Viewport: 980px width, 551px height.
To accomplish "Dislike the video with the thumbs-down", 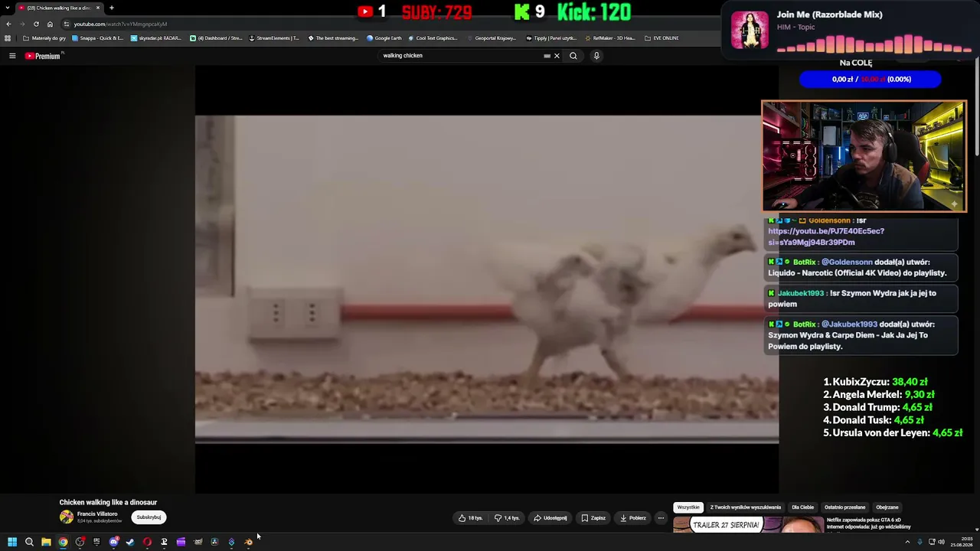I will point(507,518).
